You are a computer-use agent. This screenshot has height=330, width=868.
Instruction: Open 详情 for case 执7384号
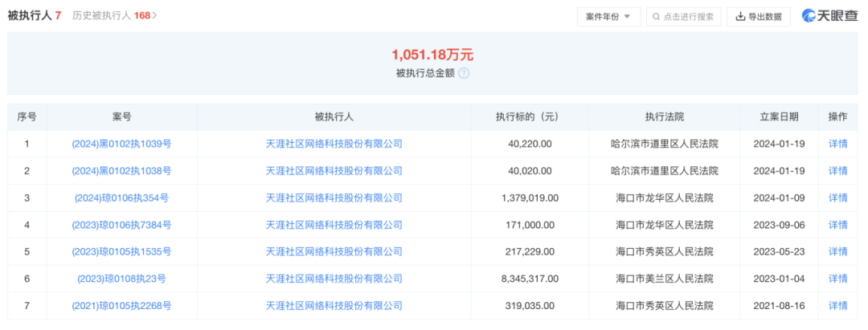click(x=837, y=225)
